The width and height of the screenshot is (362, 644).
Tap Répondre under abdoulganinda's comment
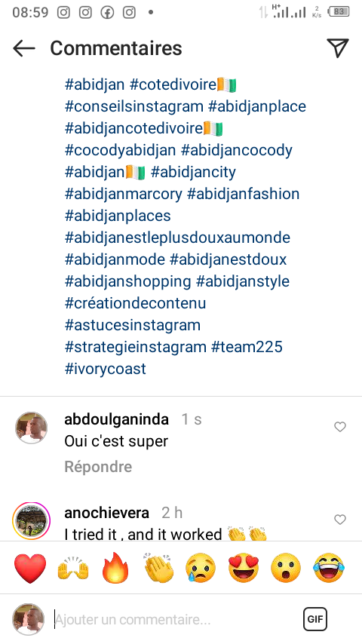point(98,467)
